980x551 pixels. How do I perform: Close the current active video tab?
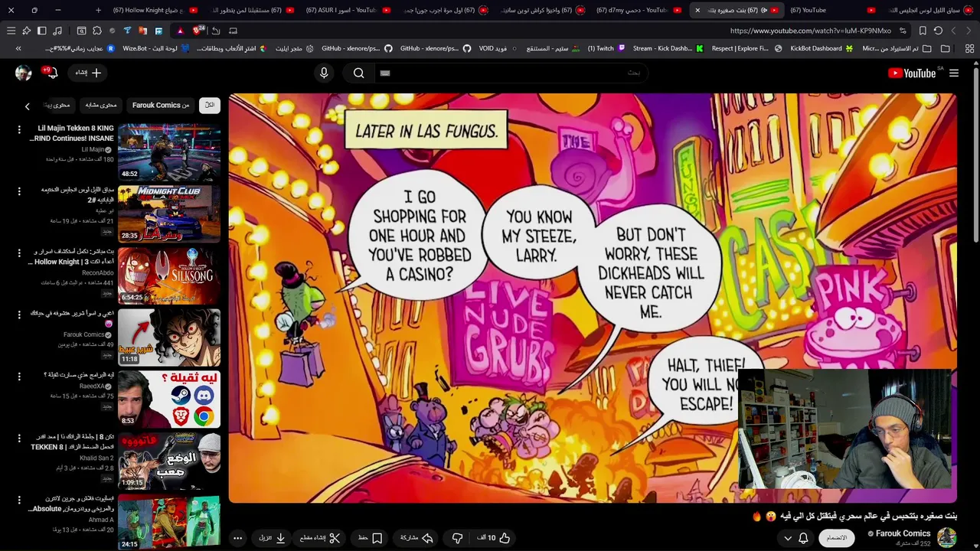(x=697, y=10)
